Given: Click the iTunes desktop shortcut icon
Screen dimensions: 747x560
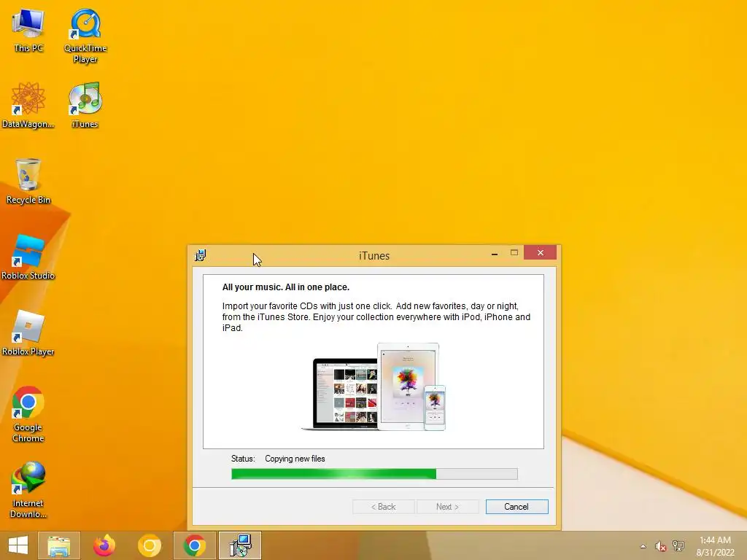Looking at the screenshot, I should pos(85,105).
